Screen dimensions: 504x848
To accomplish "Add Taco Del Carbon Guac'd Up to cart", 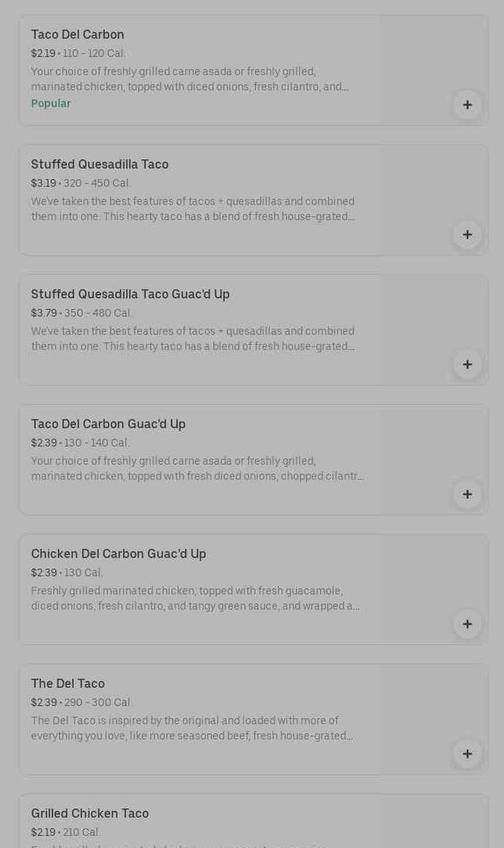I will (x=467, y=494).
